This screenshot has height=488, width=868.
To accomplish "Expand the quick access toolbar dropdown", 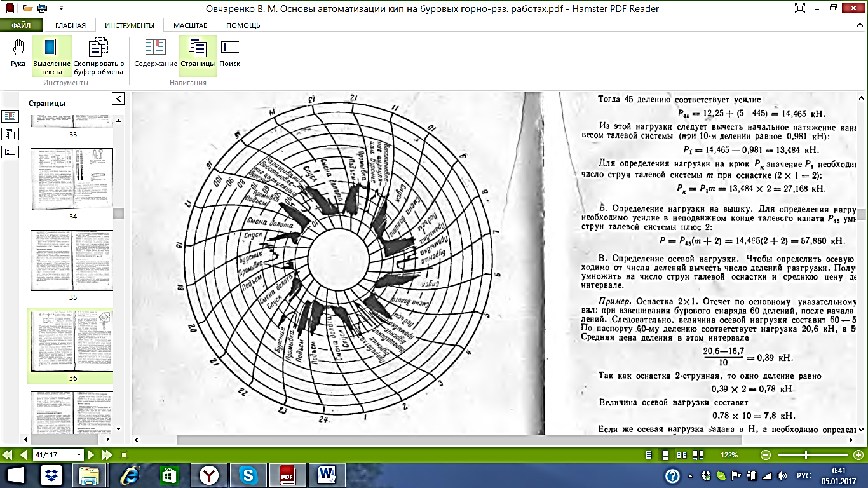I will tap(60, 8).
